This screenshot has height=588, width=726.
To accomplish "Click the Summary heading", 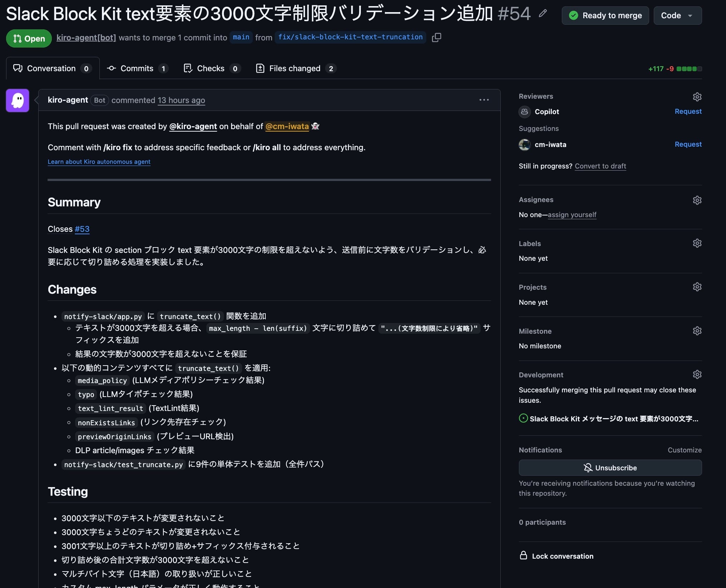I will point(74,202).
